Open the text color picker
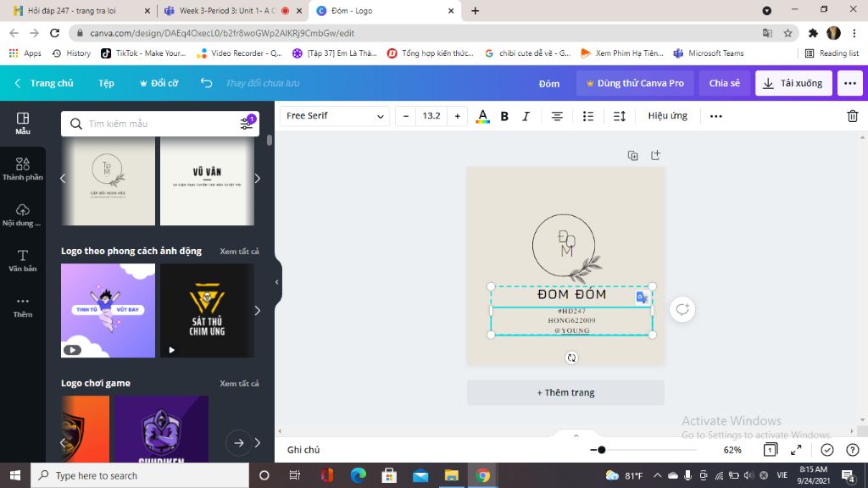The height and width of the screenshot is (488, 868). (482, 115)
